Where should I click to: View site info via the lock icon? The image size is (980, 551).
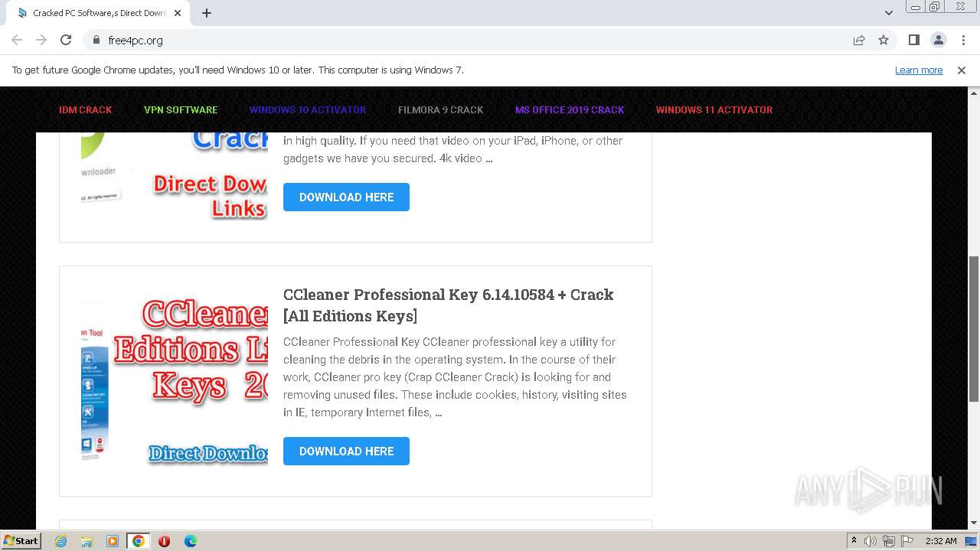(x=96, y=40)
